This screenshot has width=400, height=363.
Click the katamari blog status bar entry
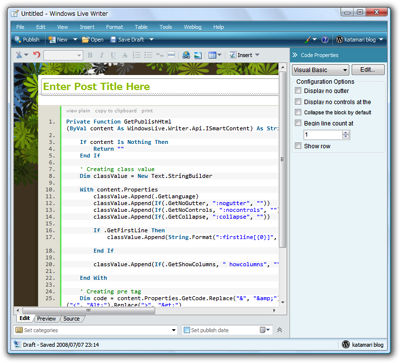point(363,344)
